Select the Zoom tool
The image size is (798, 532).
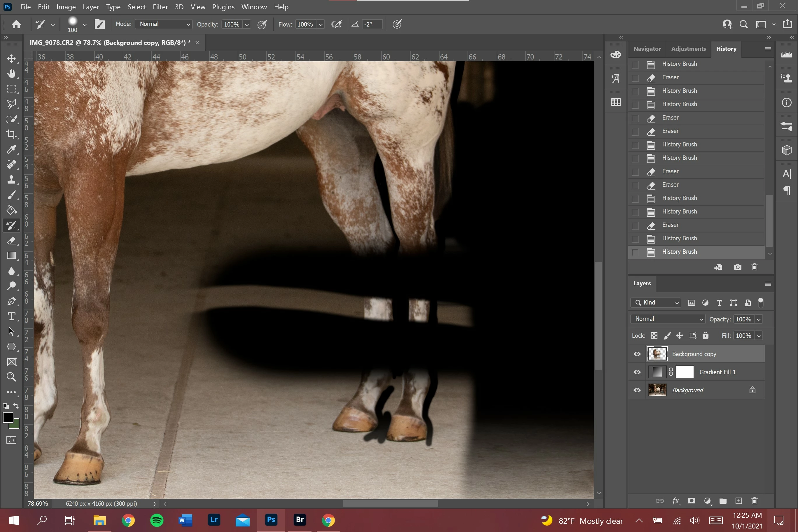(x=12, y=377)
